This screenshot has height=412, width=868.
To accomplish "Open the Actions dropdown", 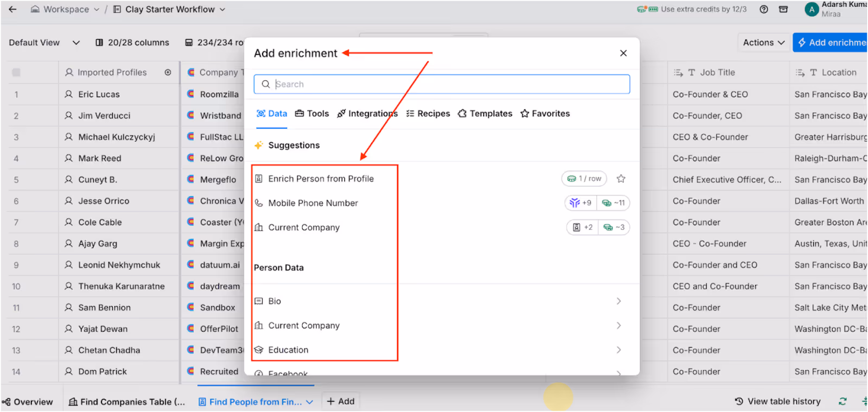I will pos(764,42).
